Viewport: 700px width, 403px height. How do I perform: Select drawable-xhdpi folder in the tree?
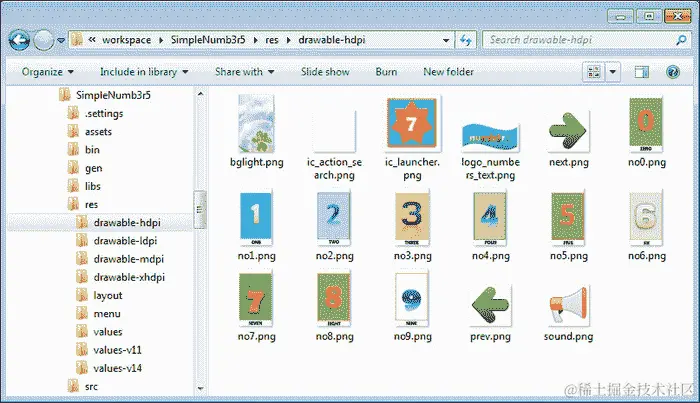click(x=120, y=277)
